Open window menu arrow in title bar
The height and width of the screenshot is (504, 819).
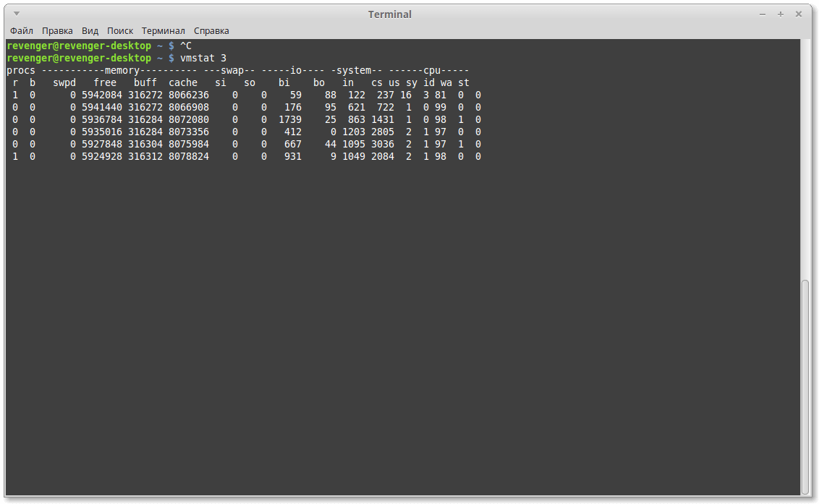click(x=17, y=14)
